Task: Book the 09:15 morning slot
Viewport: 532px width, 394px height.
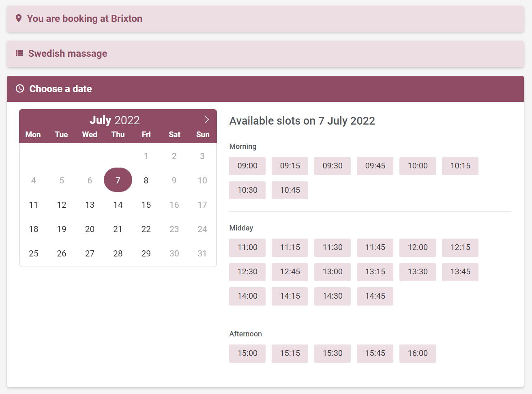Action: click(290, 166)
